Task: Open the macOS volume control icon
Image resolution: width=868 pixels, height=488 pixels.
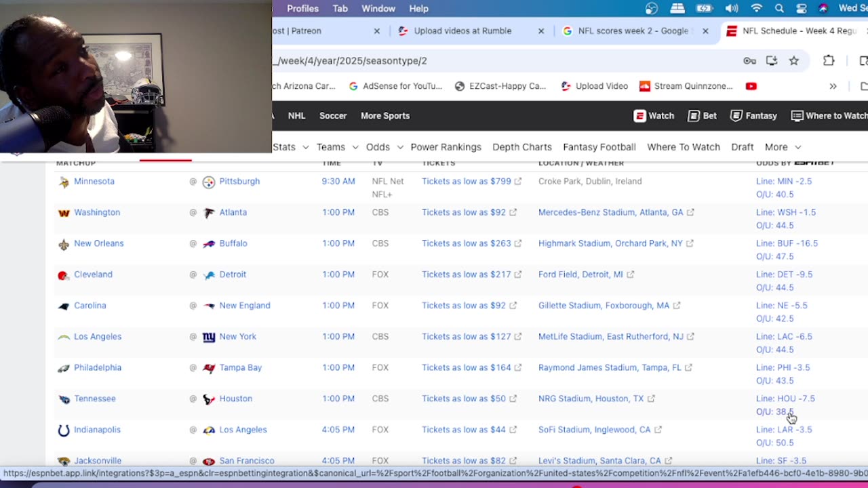Action: coord(732,9)
